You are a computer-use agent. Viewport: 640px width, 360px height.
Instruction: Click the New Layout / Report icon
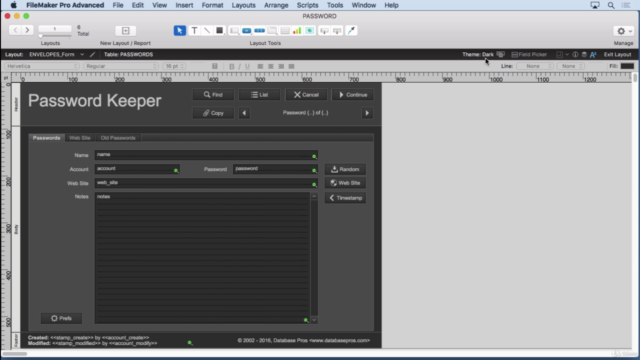pyautogui.click(x=125, y=31)
